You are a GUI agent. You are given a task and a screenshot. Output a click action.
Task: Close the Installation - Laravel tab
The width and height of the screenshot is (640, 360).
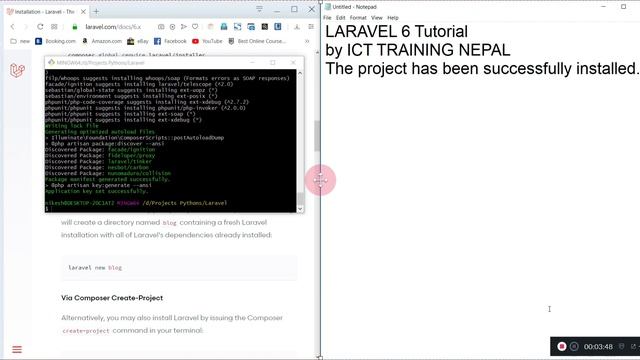coord(83,12)
